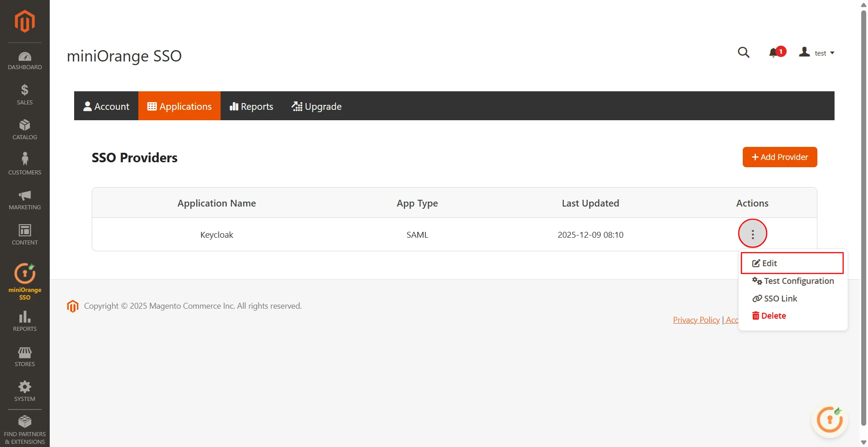
Task: Open the admin search magnifier
Action: point(744,52)
